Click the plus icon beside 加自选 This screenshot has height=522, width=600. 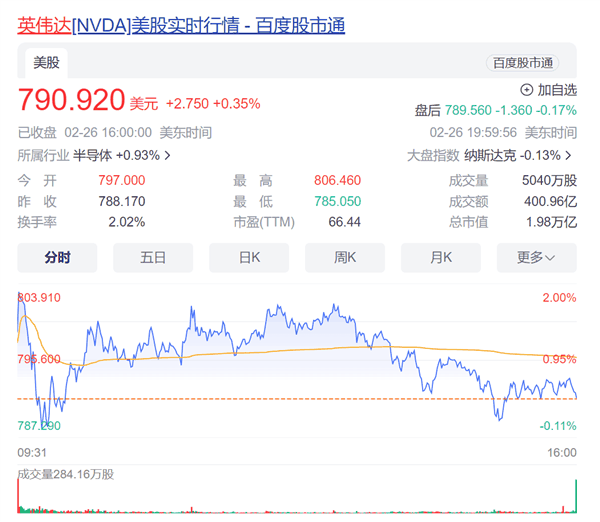coord(527,90)
